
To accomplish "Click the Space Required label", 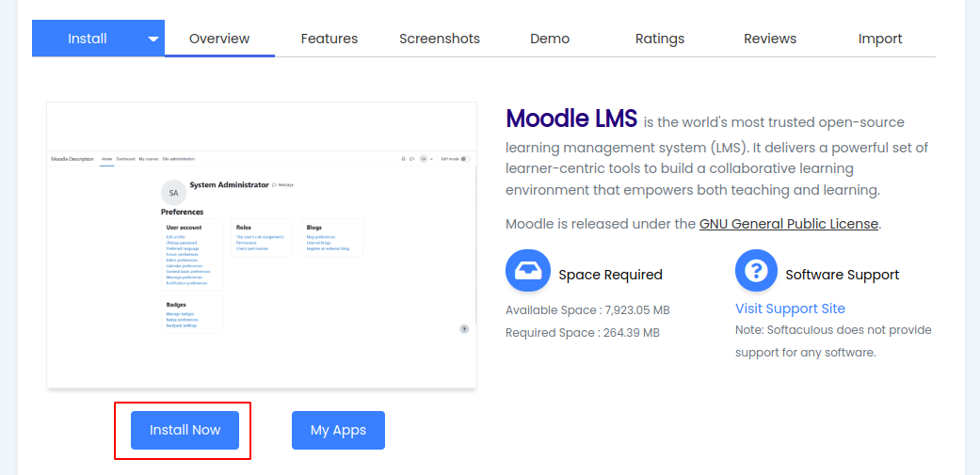I will tap(610, 275).
